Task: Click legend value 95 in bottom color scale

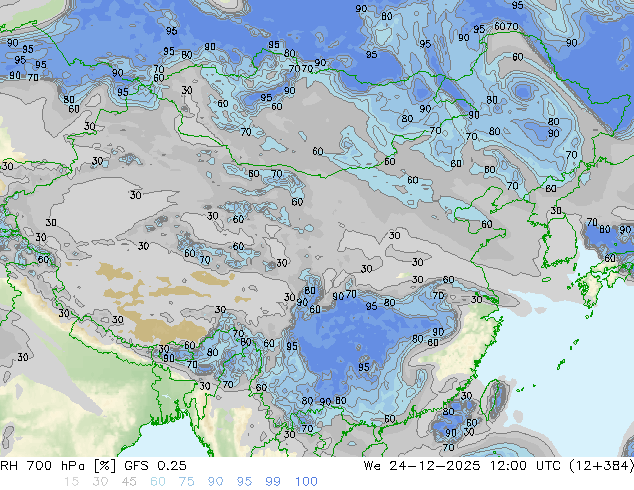Action: point(244,482)
